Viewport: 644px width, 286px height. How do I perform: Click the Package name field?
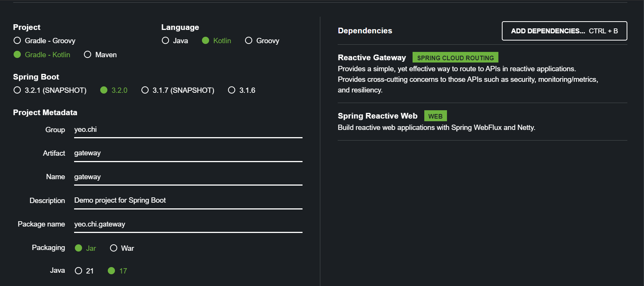click(188, 225)
